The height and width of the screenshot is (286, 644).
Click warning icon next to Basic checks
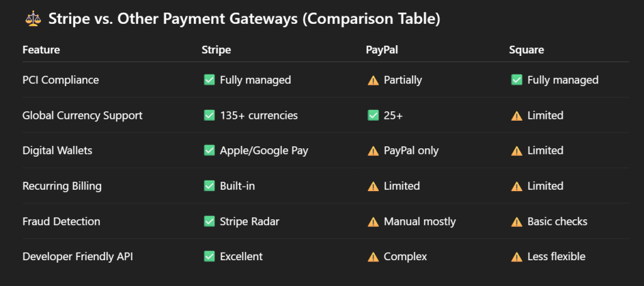[517, 222]
